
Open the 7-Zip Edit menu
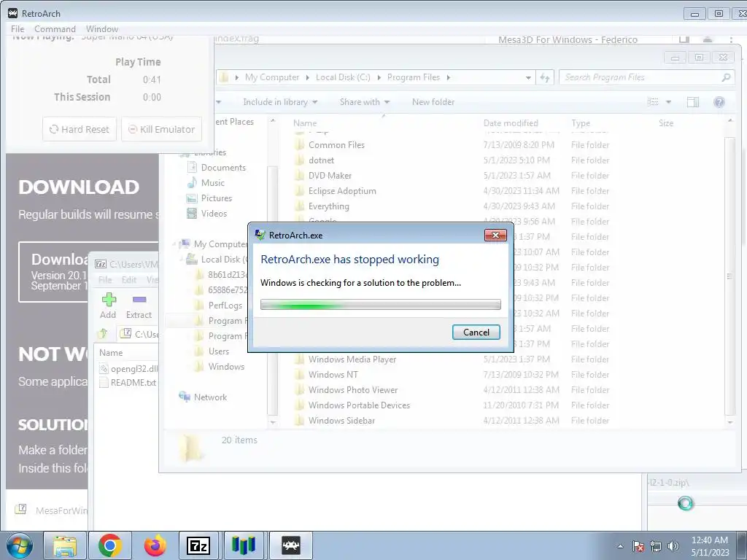pyautogui.click(x=128, y=280)
